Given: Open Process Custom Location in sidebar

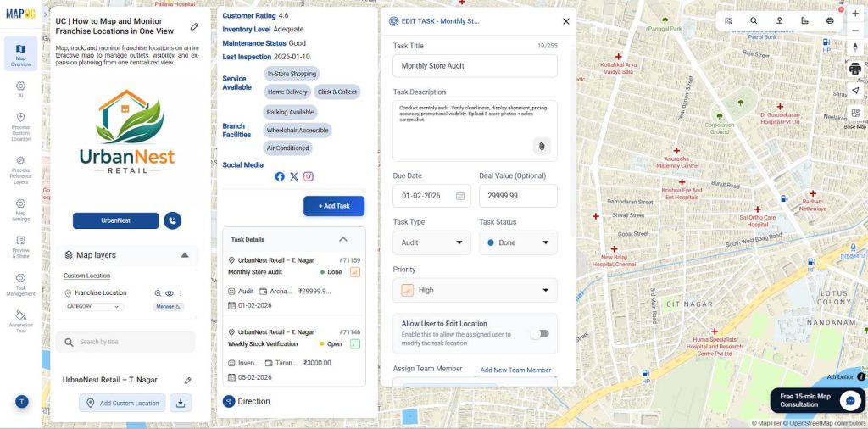Looking at the screenshot, I should tap(20, 127).
